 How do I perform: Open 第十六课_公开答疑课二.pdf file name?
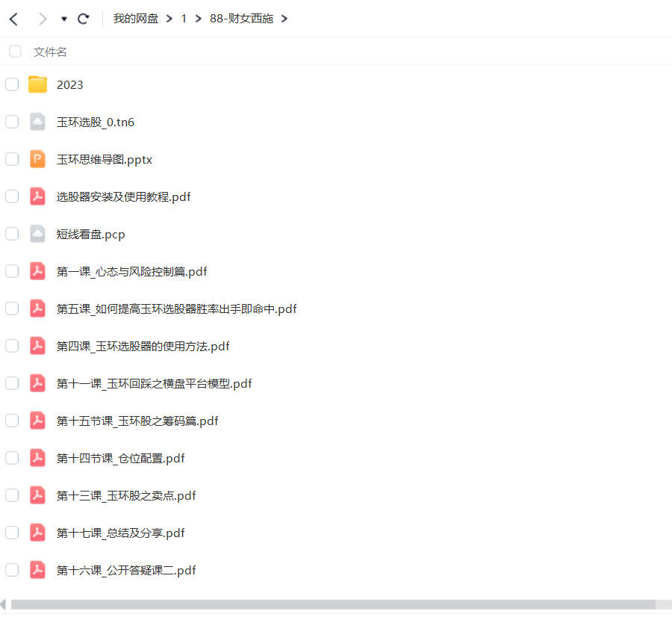click(126, 570)
